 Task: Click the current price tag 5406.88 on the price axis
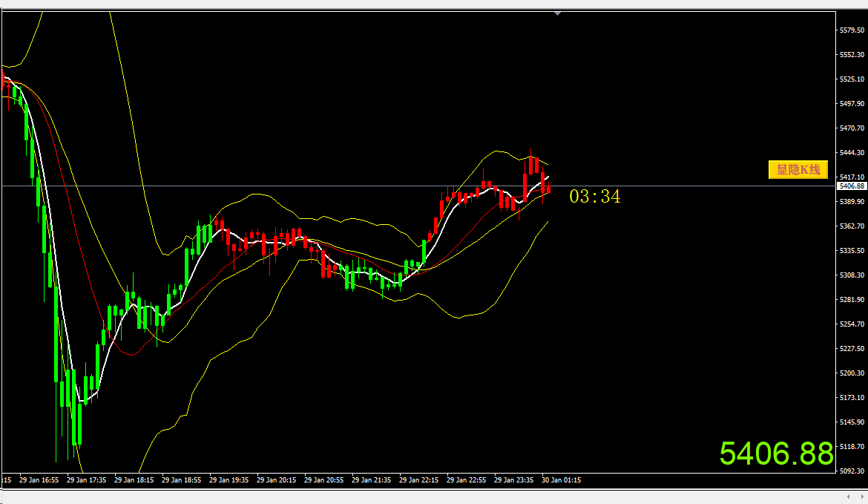[x=852, y=186]
